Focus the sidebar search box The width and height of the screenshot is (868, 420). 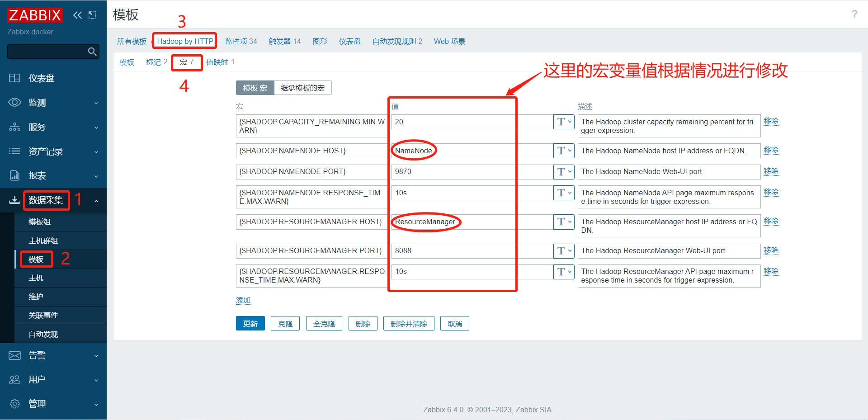pos(53,52)
